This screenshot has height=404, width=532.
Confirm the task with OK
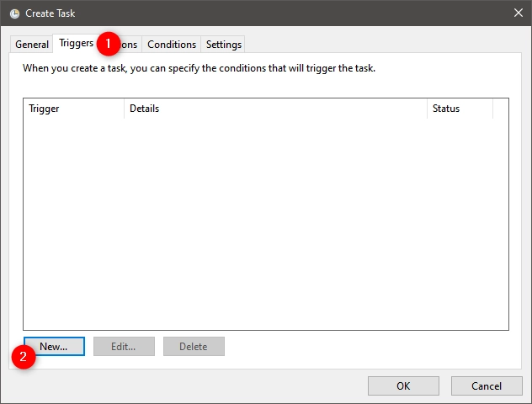coord(403,386)
